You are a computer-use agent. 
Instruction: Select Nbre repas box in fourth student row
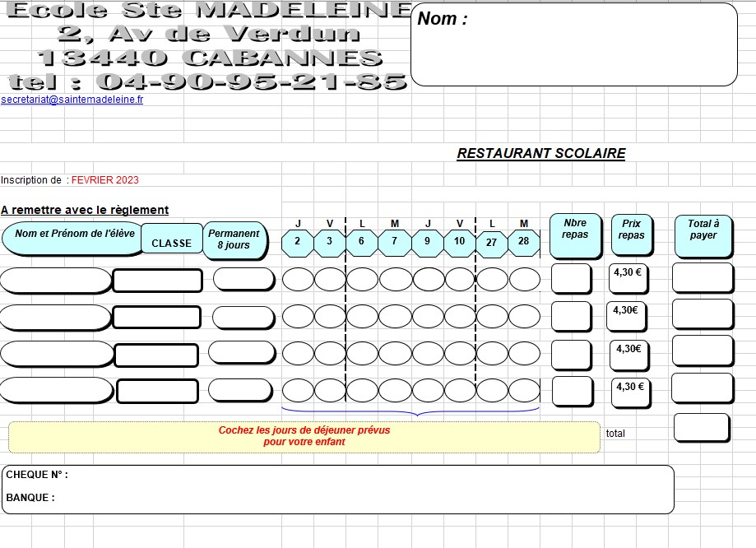click(572, 391)
